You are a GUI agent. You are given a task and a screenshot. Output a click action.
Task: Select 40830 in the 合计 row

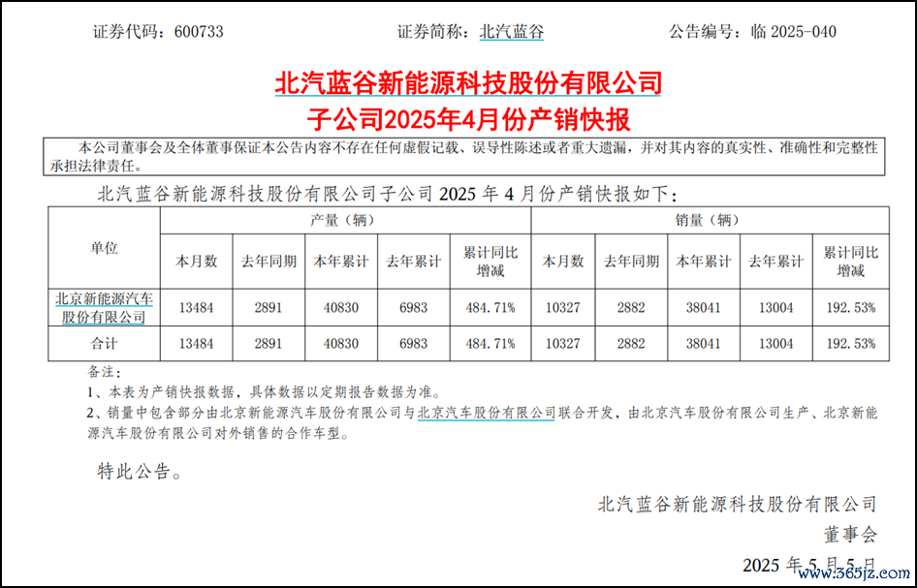tap(341, 344)
